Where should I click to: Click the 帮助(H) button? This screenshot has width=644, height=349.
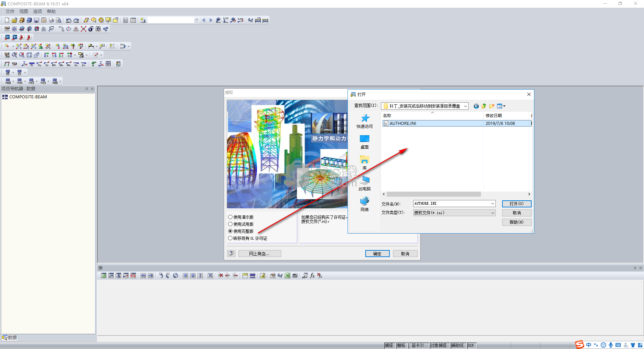(517, 222)
